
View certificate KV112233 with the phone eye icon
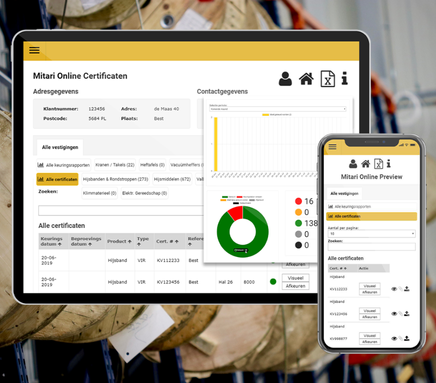click(x=394, y=289)
